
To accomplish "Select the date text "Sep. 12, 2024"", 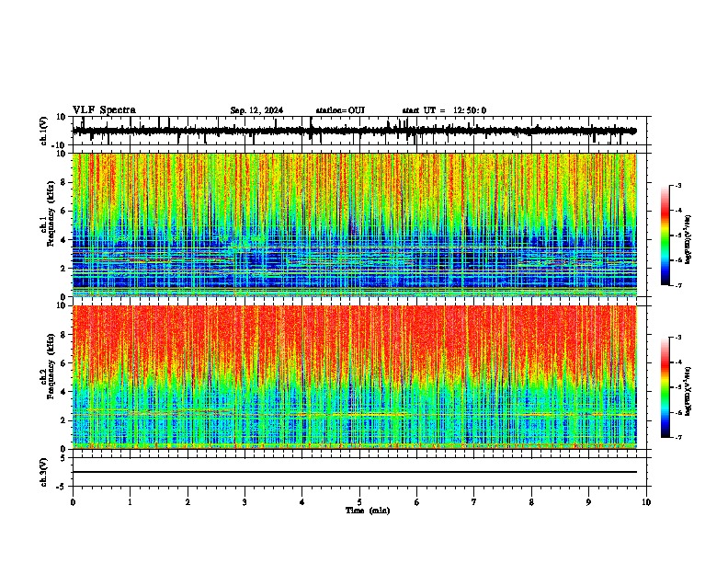I will point(256,110).
